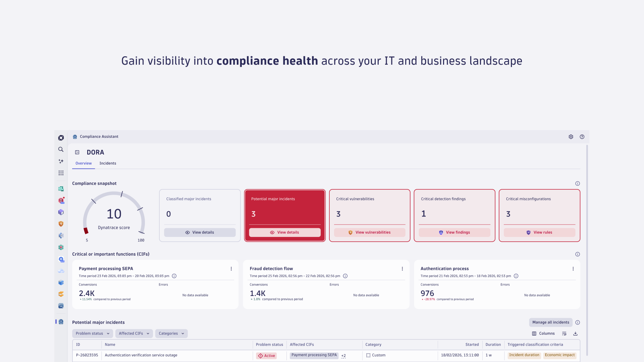Open the AI assistant sparkles icon
The height and width of the screenshot is (362, 644).
pos(61,161)
